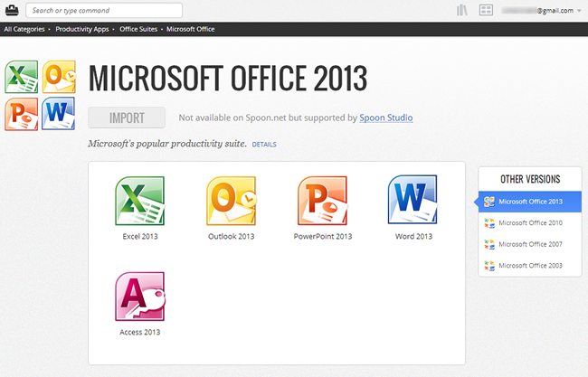Focus the Search or type command field
The height and width of the screenshot is (377, 588).
(x=104, y=11)
